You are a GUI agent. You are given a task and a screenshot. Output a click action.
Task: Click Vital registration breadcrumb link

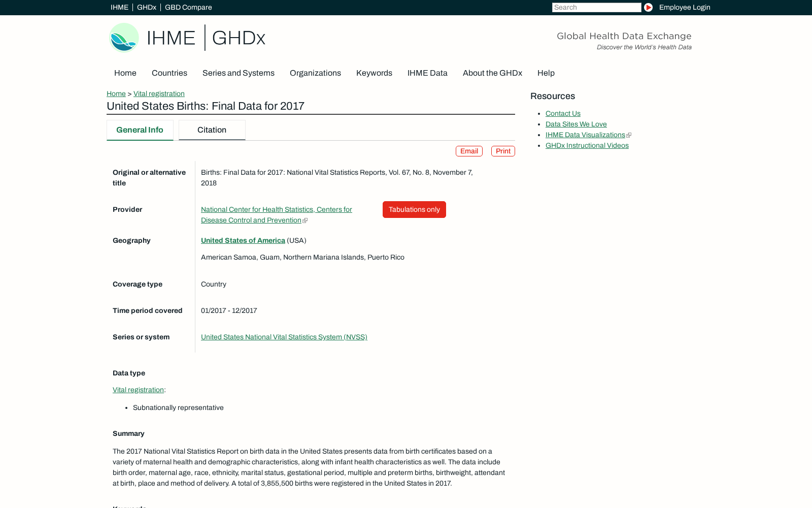click(159, 93)
